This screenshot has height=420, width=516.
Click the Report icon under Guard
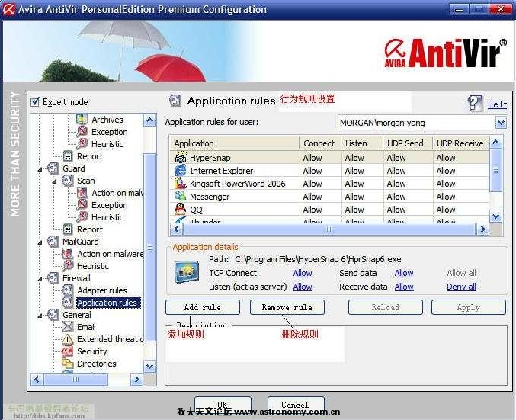pos(68,229)
